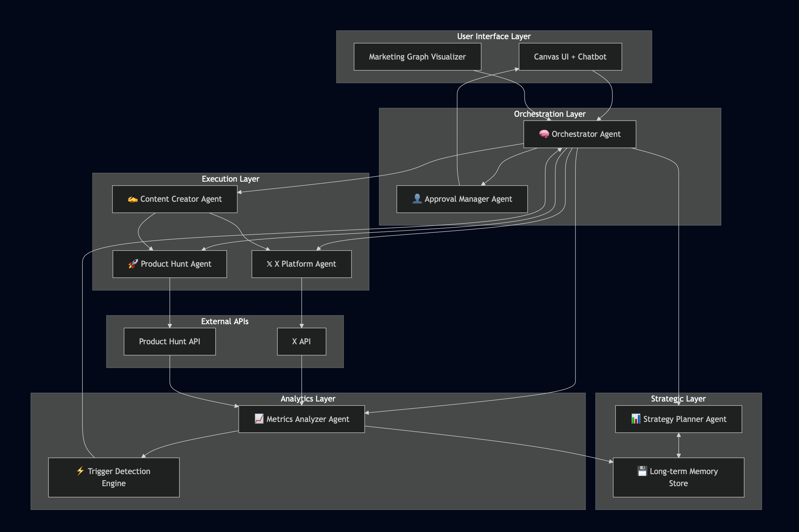Click the bar chart icon on Strategy Planner
This screenshot has width=799, height=532.
tap(636, 419)
